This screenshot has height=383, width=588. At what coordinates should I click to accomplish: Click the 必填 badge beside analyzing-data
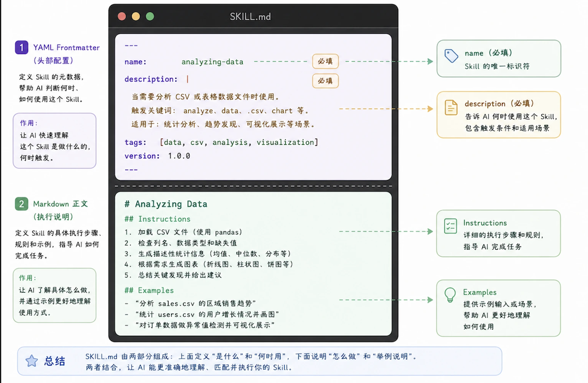point(325,61)
